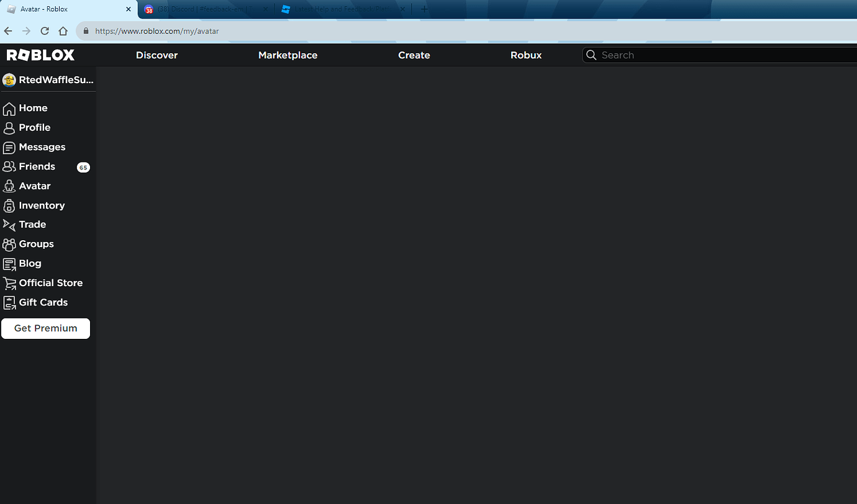The height and width of the screenshot is (504, 857).
Task: Click the Get Premium button
Action: (x=45, y=328)
